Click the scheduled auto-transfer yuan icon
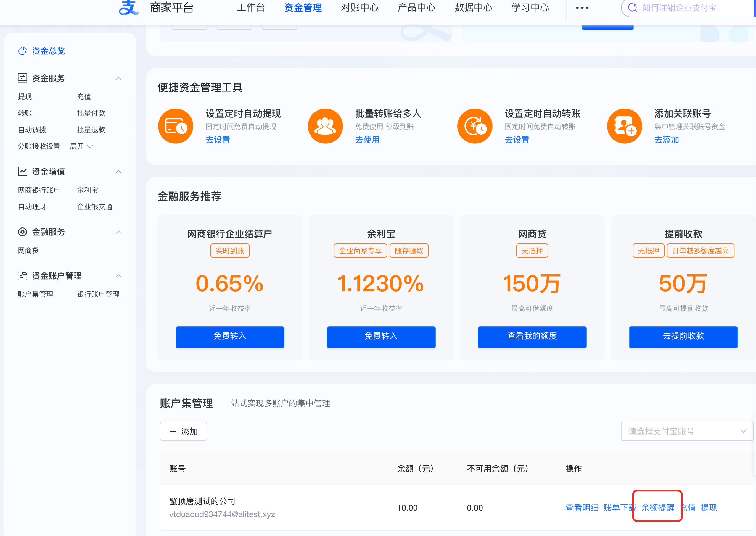Image resolution: width=756 pixels, height=536 pixels. click(x=474, y=126)
